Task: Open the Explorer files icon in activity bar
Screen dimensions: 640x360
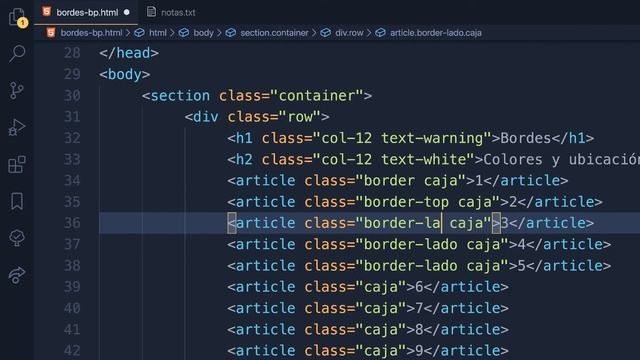Action: [18, 17]
